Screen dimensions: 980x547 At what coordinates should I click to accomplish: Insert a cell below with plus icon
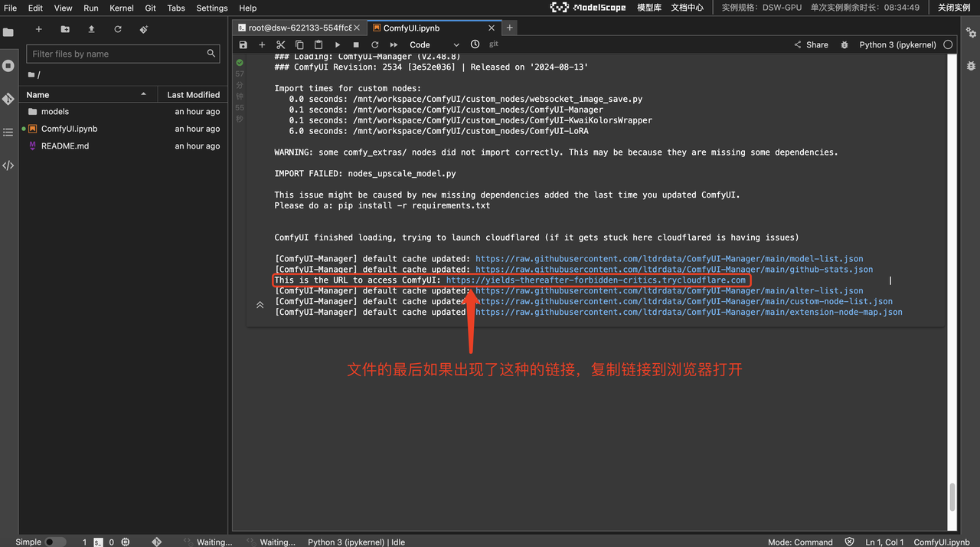click(x=262, y=44)
